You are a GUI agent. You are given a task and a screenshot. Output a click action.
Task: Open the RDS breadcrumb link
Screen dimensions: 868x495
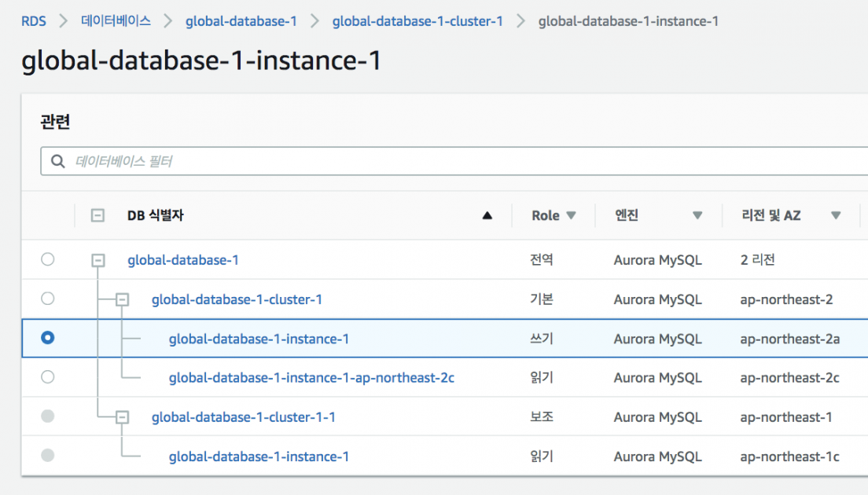[31, 21]
